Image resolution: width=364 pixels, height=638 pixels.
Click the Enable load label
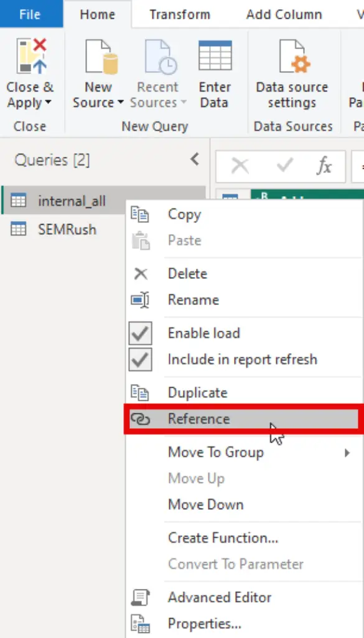(203, 333)
